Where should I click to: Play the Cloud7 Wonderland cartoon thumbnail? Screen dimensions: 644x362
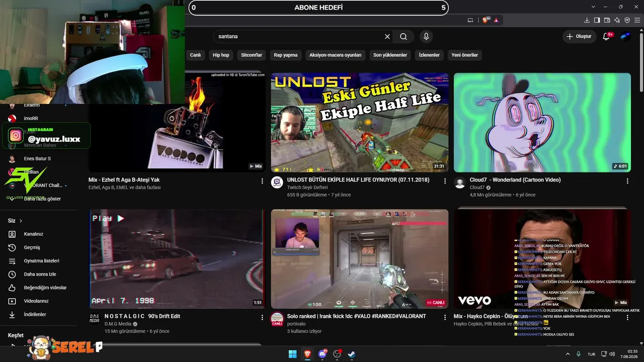pyautogui.click(x=542, y=123)
